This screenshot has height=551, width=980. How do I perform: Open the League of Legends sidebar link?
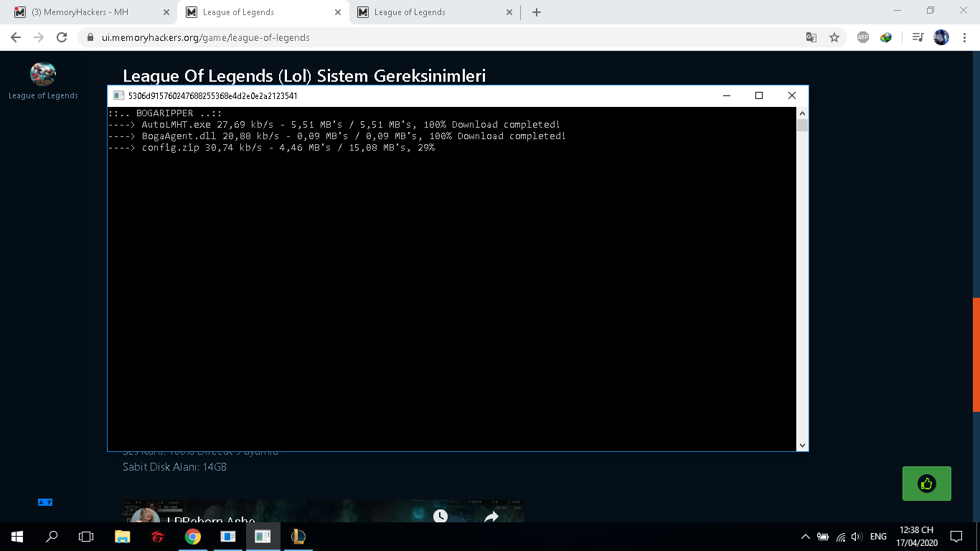point(43,95)
